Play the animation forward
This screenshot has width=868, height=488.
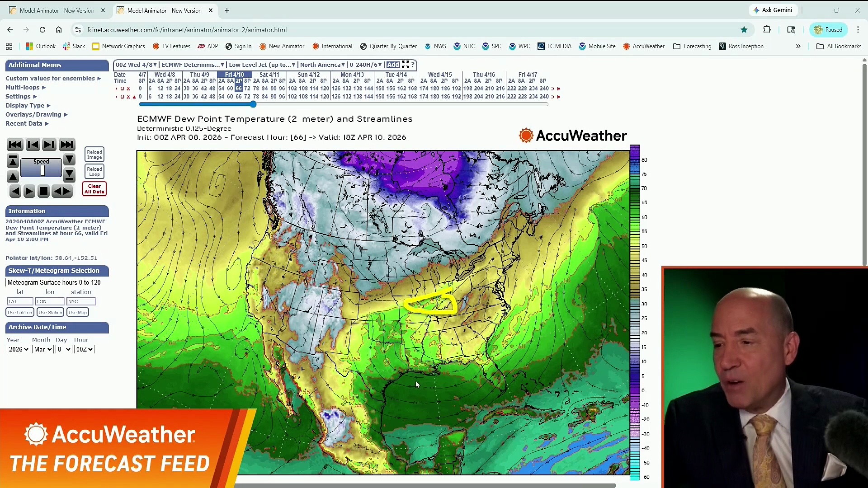click(29, 192)
